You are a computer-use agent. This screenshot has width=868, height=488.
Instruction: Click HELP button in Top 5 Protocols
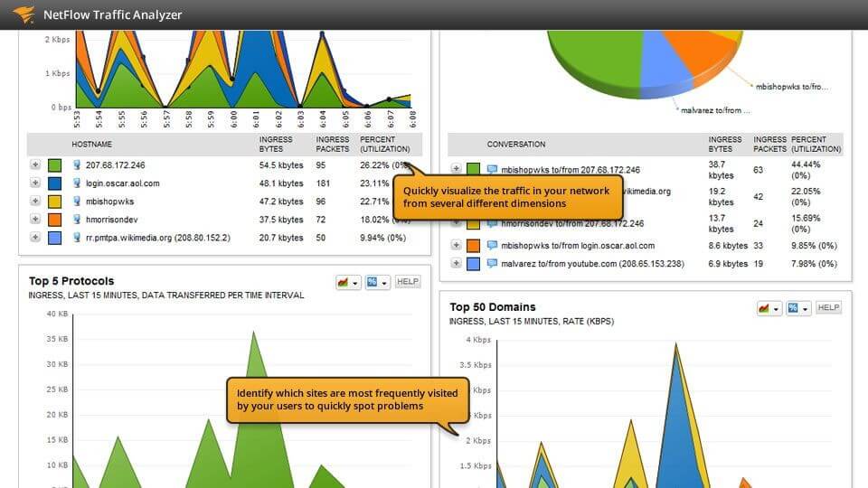pos(408,282)
